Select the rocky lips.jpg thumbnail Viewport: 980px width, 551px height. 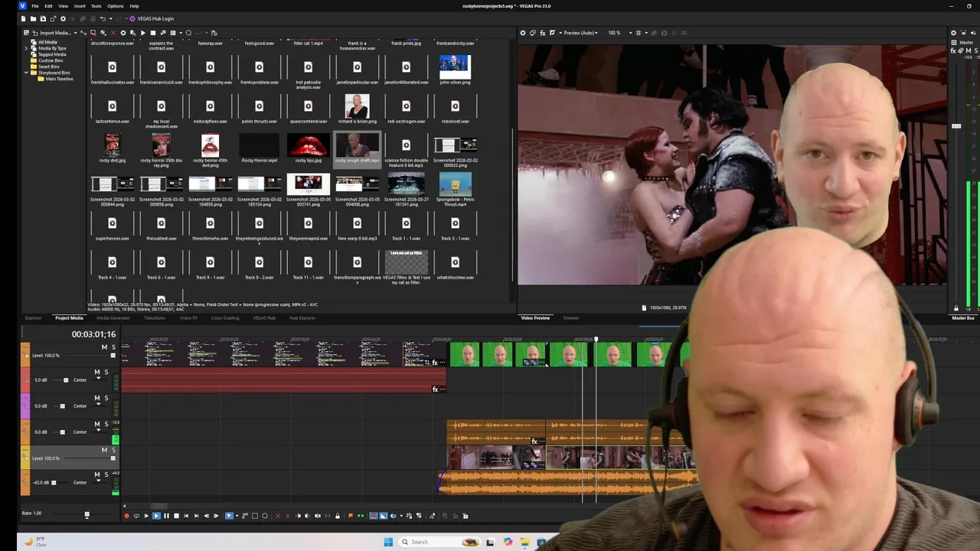308,145
